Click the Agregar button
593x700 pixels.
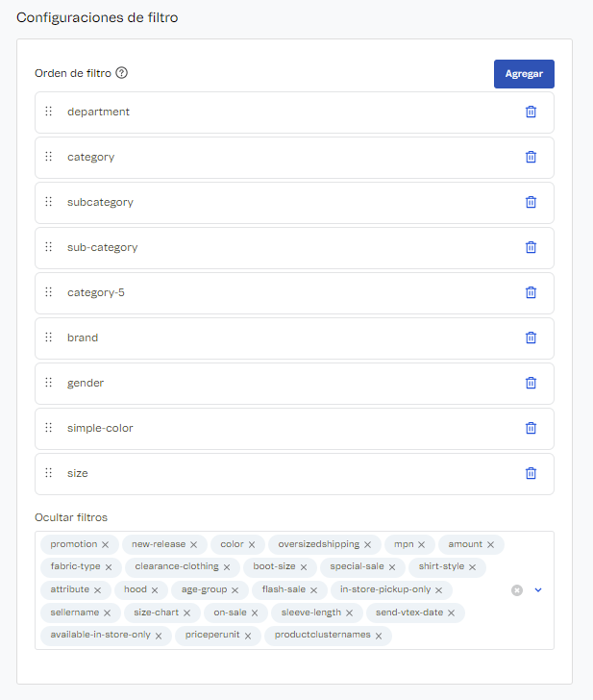tap(524, 74)
